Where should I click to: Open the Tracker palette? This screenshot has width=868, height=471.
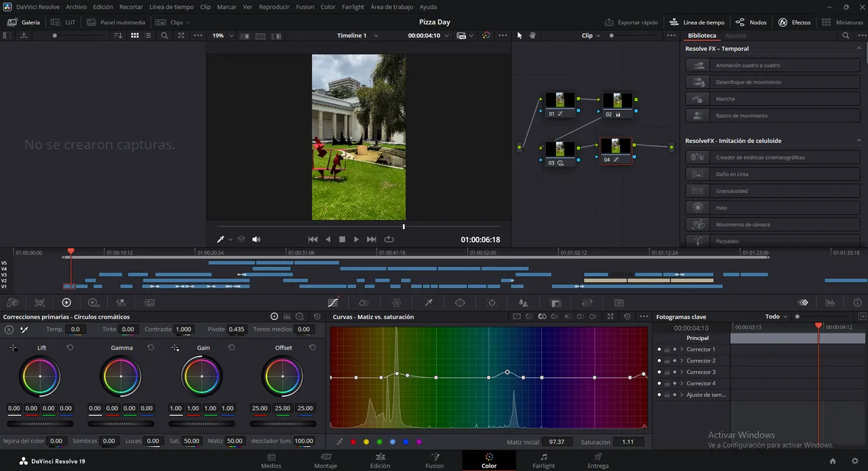pos(492,303)
